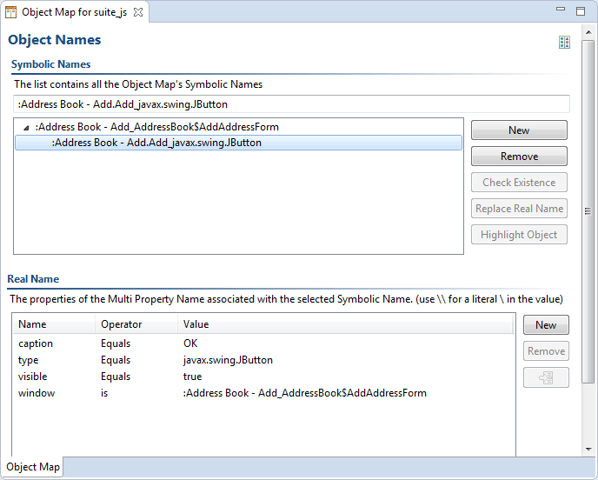Close the Object Map for suite_js tab

(138, 13)
